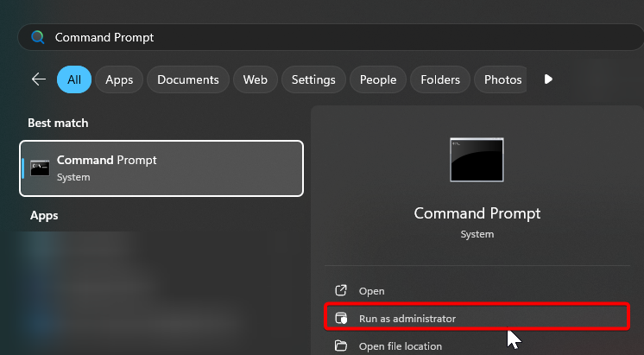644x355 pixels.
Task: Click the Command Prompt title in details pane
Action: pyautogui.click(x=477, y=213)
